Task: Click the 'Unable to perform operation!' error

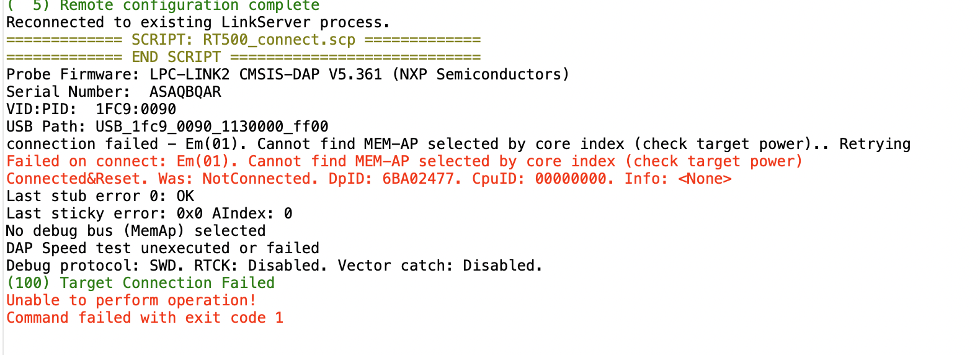Action: 131,301
